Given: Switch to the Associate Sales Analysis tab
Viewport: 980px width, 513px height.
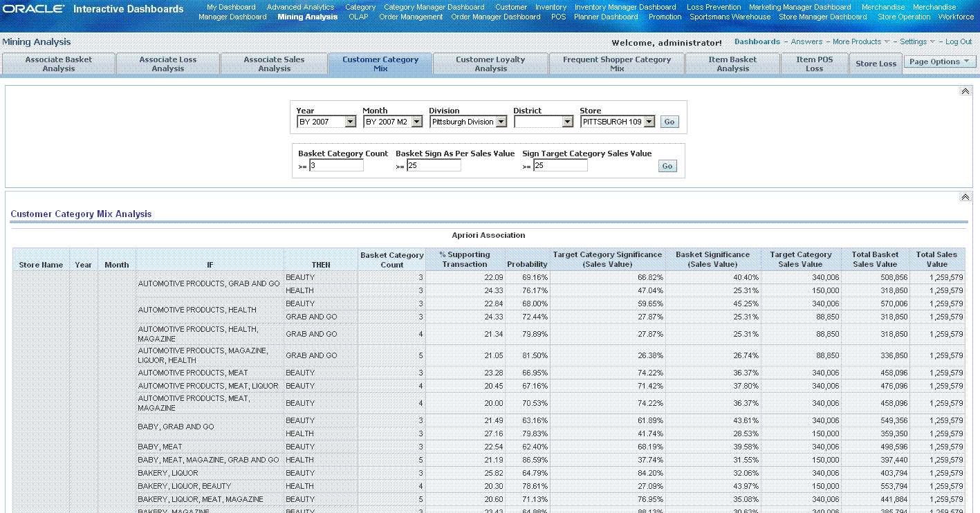Looking at the screenshot, I should [x=275, y=64].
